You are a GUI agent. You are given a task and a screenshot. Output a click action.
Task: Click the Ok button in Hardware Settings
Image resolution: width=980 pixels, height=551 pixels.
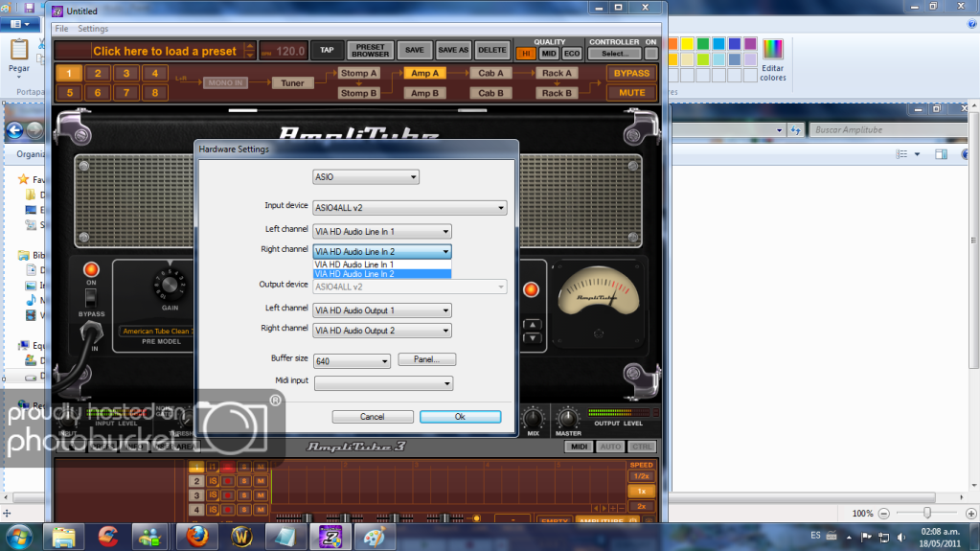[460, 417]
